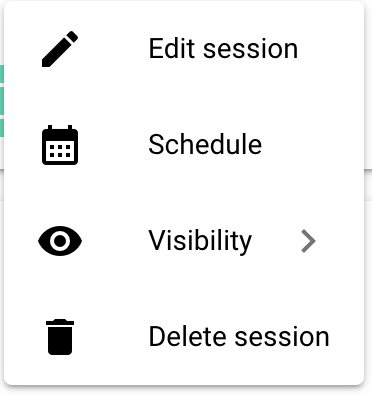The width and height of the screenshot is (372, 396).
Task: Click the calendar schedule icon
Action: tap(60, 145)
